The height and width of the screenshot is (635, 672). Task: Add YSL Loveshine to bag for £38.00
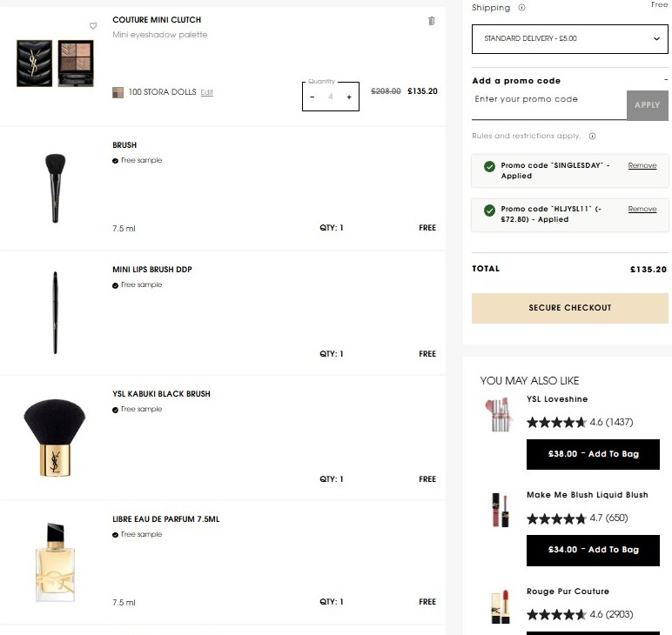click(x=593, y=454)
